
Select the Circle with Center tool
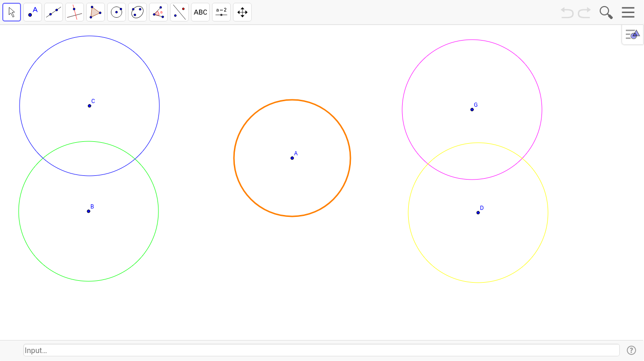[x=116, y=12]
